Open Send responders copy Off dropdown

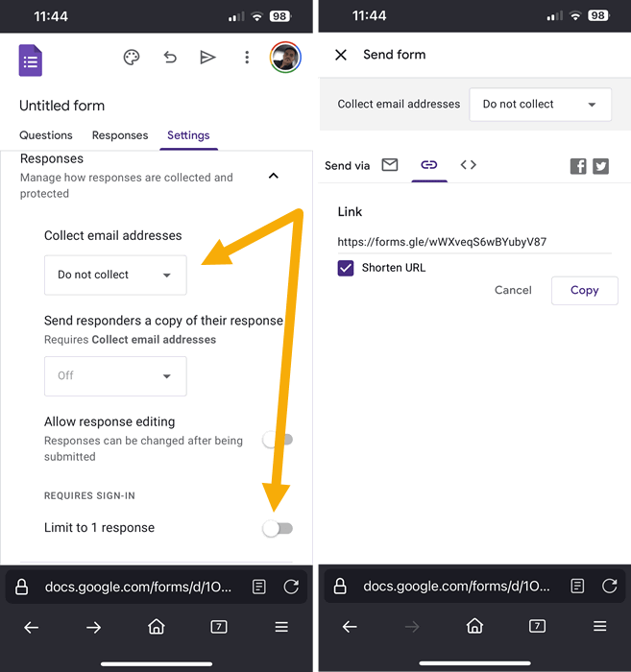coord(115,376)
